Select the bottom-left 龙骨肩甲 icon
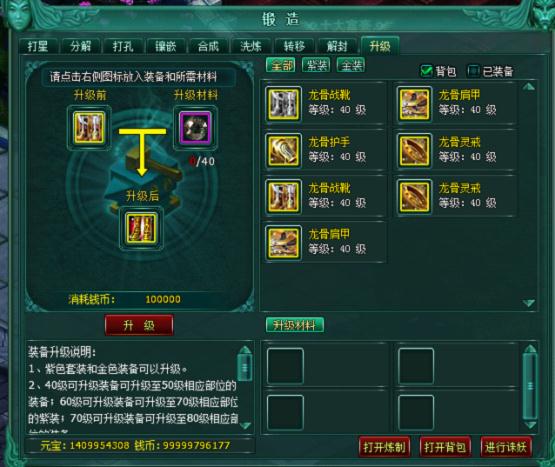555x467 pixels. (x=283, y=243)
